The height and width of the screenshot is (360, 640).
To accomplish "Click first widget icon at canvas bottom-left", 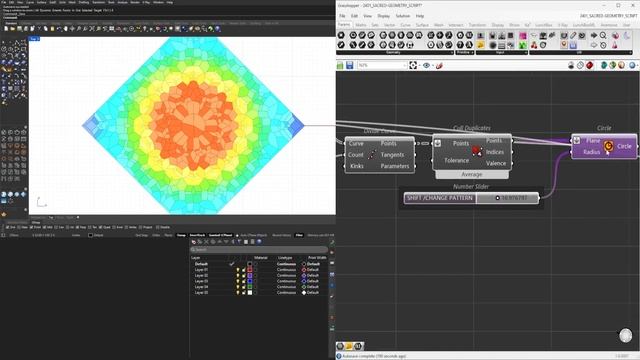I will point(340,346).
